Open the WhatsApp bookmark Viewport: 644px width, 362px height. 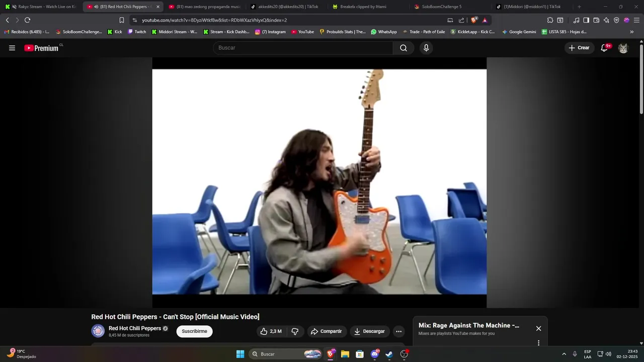tap(384, 32)
